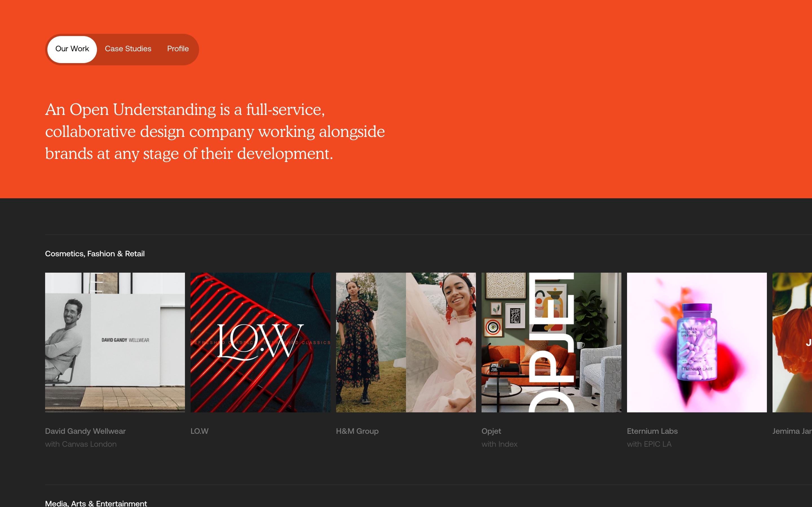The height and width of the screenshot is (507, 812).
Task: Click the Cosmetics, Fashion & Retail heading
Action: click(95, 254)
